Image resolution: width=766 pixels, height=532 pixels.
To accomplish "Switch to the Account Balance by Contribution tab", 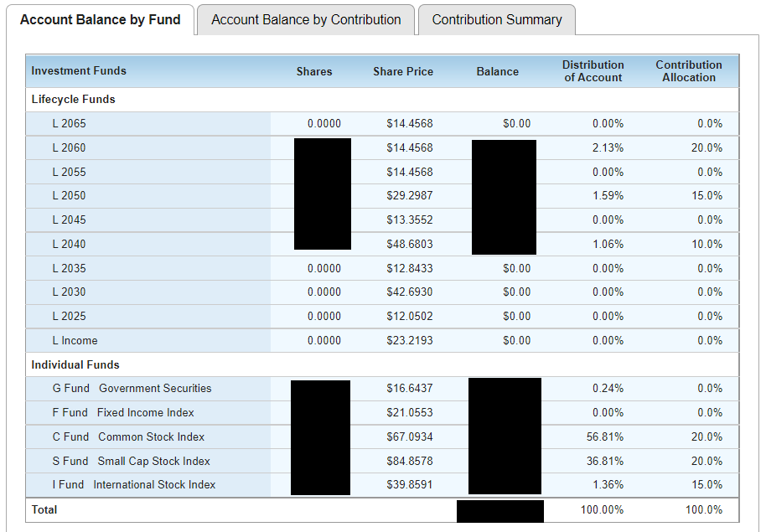I will [x=305, y=18].
